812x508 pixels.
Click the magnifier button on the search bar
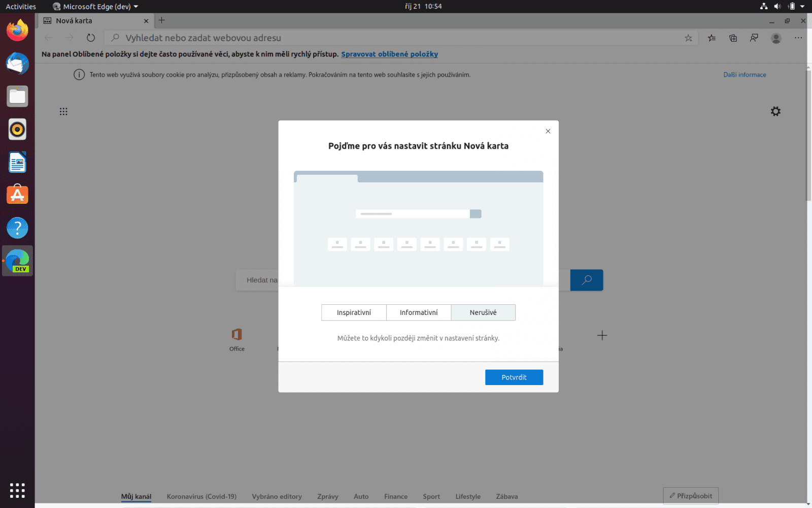[587, 280]
